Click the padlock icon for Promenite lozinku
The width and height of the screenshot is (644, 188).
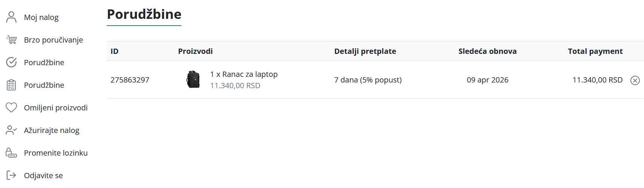(11, 153)
